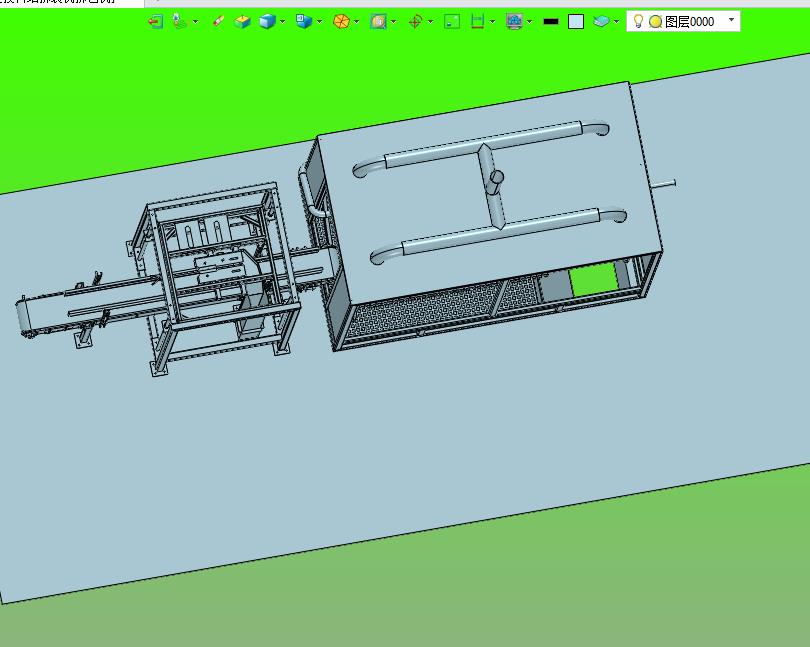The width and height of the screenshot is (810, 647).
Task: Expand the view orientation dropdown arrow
Action: point(320,22)
